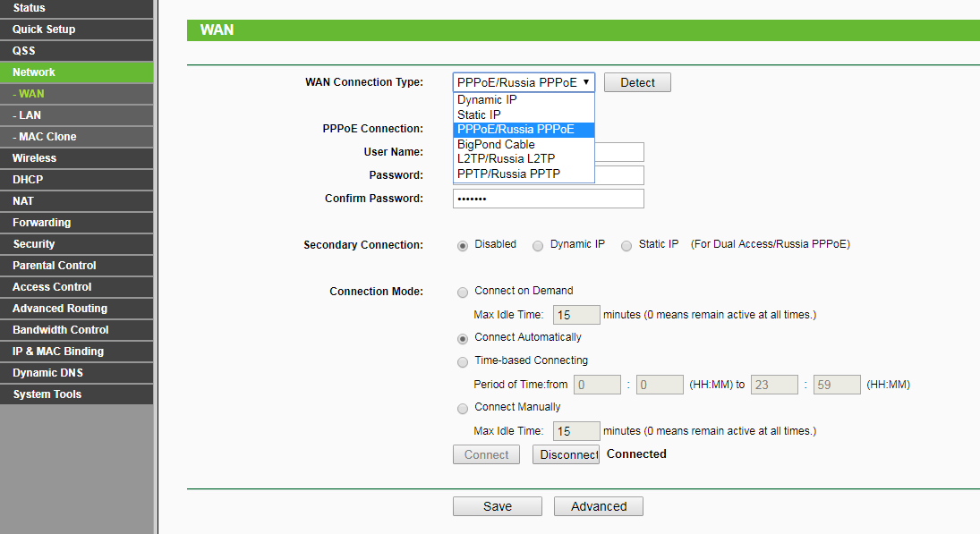This screenshot has width=980, height=534.
Task: Click the Confirm Password field
Action: click(548, 199)
